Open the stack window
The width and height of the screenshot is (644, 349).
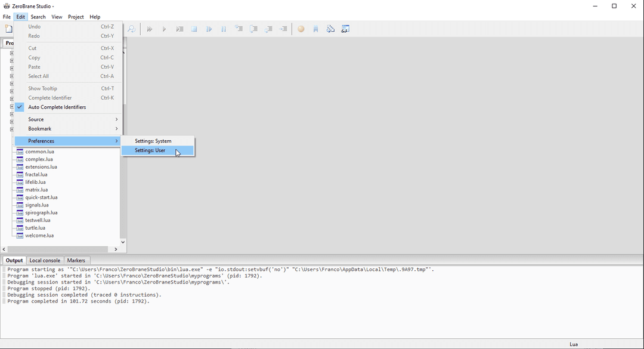[x=330, y=29]
